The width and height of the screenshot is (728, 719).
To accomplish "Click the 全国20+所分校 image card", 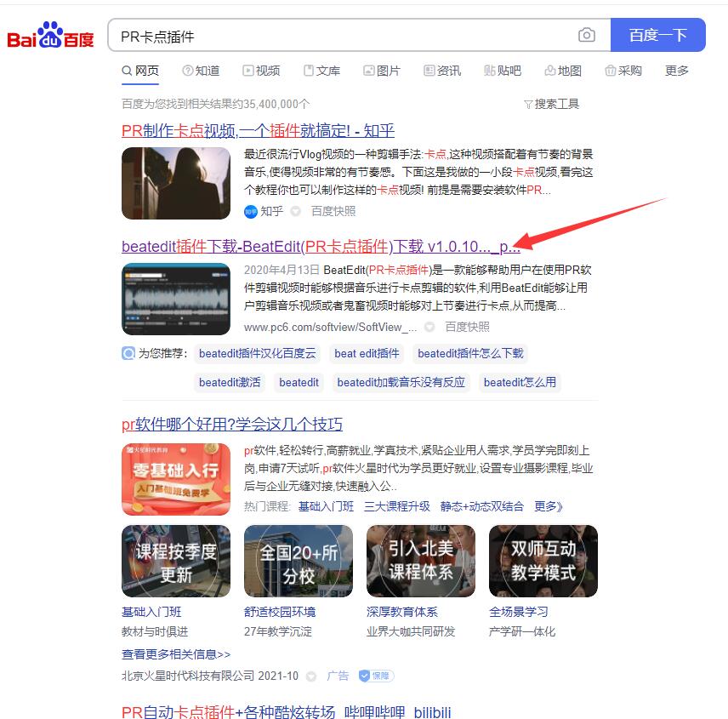I will pos(299,561).
